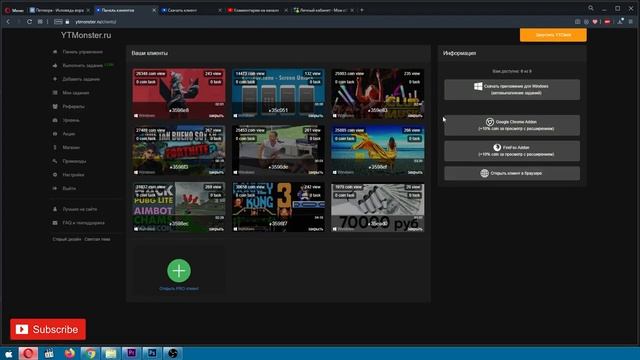Open Photoshop from the taskbar

click(x=152, y=353)
